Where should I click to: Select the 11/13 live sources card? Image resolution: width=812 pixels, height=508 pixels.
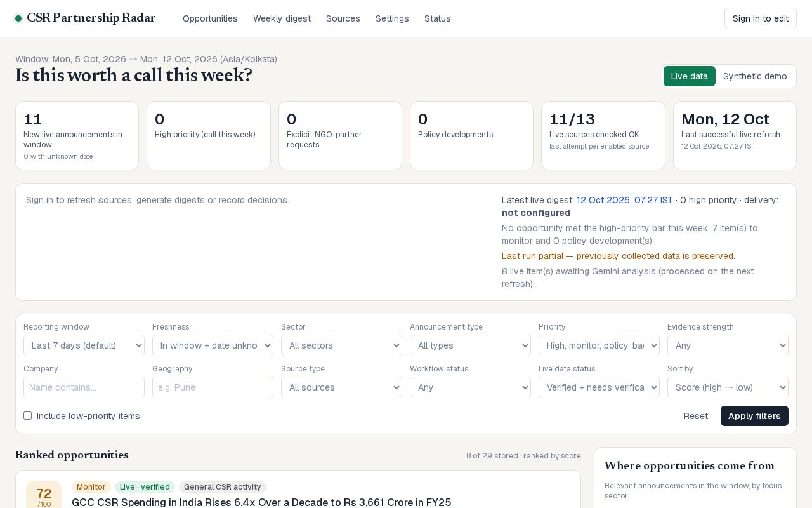pyautogui.click(x=603, y=136)
